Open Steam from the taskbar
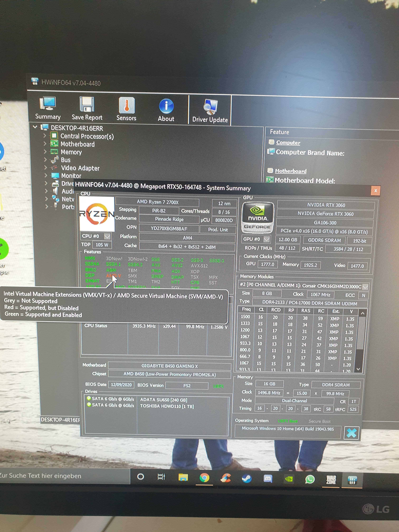399x532 pixels. 246,478
